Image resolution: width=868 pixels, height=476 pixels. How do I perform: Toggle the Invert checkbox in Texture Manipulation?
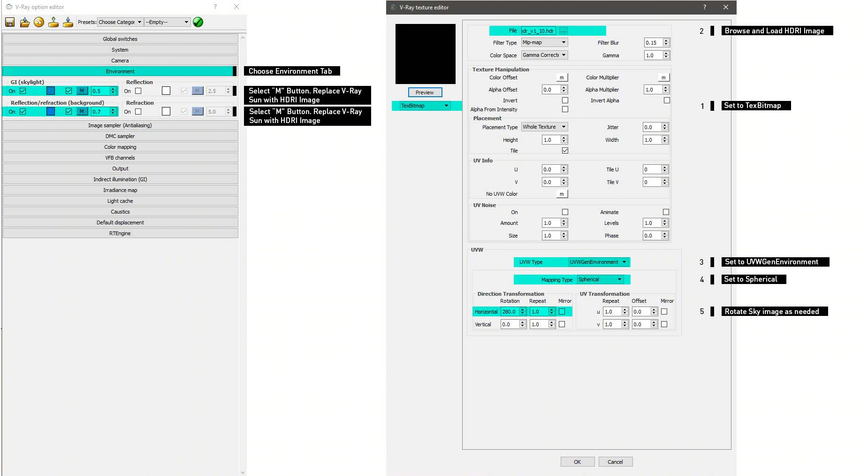(x=565, y=100)
